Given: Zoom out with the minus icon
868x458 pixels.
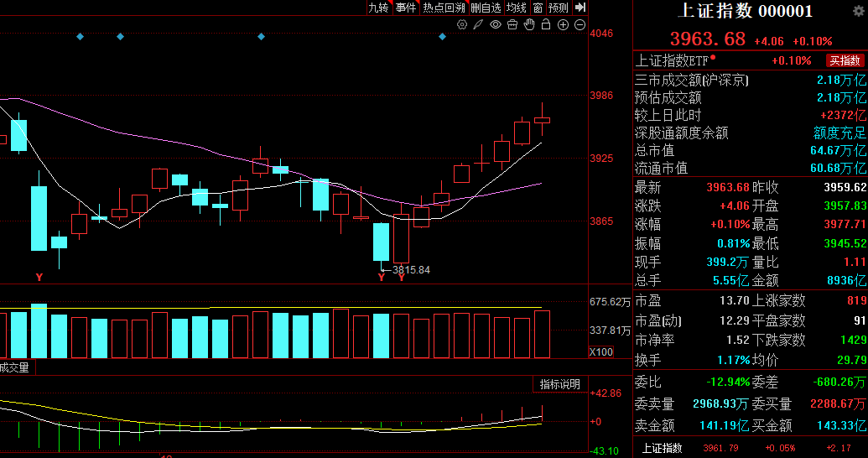Looking at the screenshot, I should point(580,25).
